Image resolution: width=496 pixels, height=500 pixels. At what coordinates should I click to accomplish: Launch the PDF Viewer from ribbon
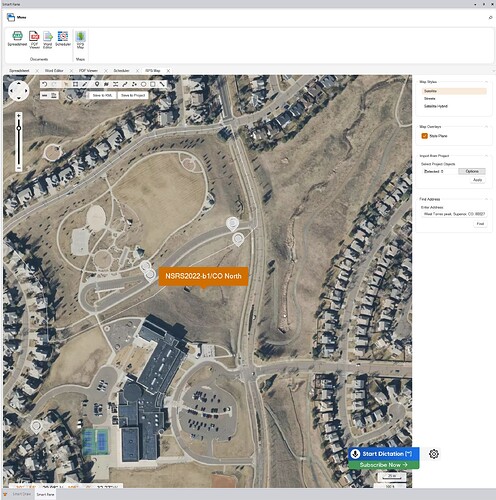coord(34,39)
